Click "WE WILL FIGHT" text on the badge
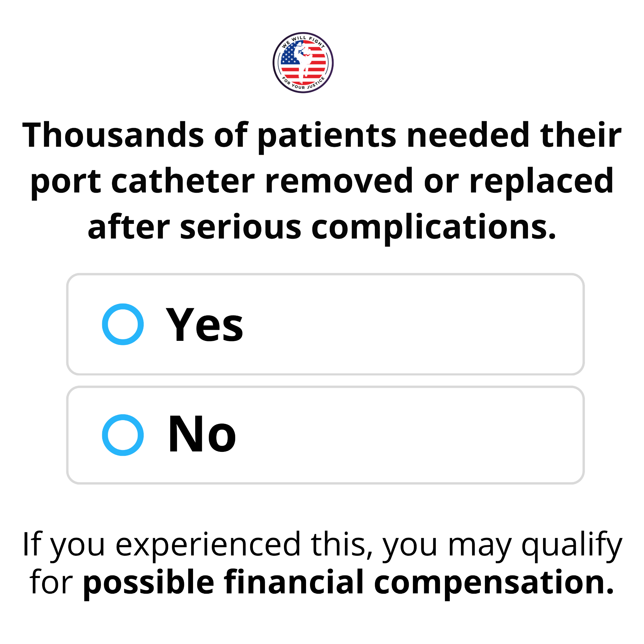 (x=303, y=41)
